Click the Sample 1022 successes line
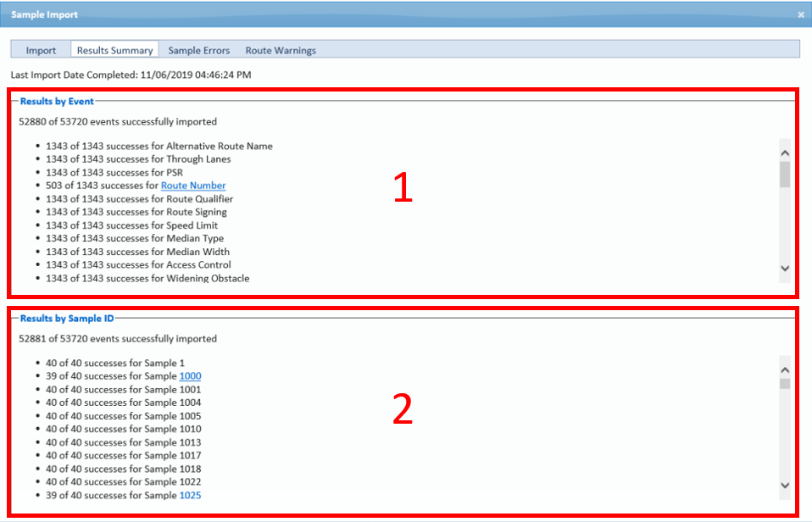Image resolution: width=812 pixels, height=522 pixels. point(123,481)
